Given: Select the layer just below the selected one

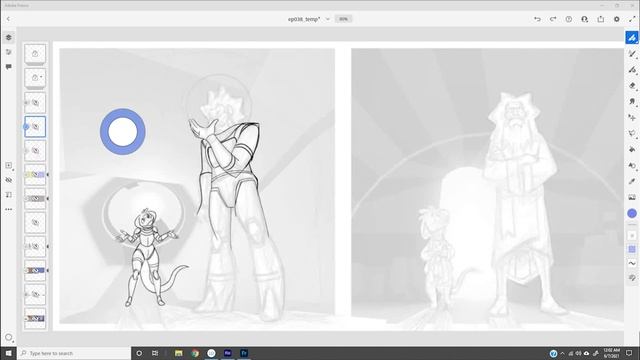Looking at the screenshot, I should (x=35, y=151).
